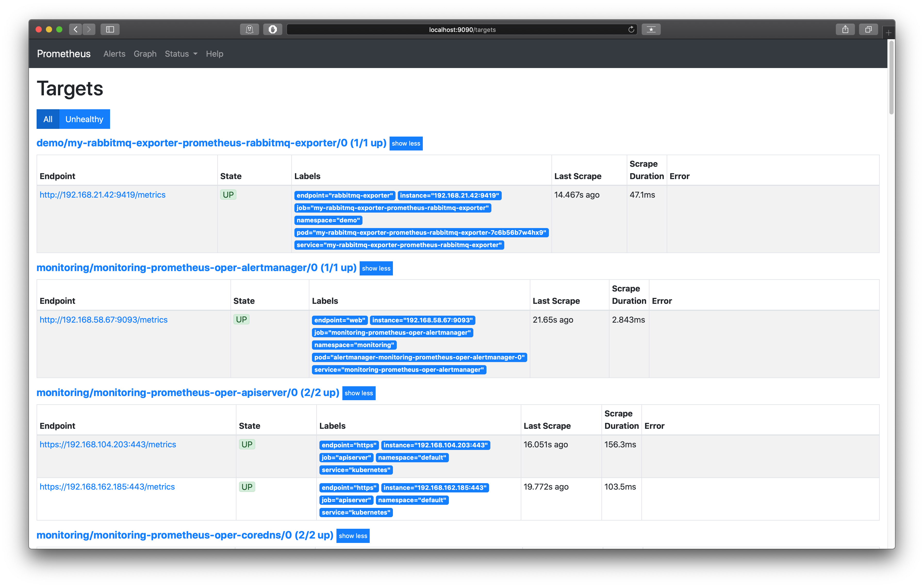Open https://192.168.104.203:443/metrics endpoint link
Screen dimensions: 924x587
coord(108,444)
